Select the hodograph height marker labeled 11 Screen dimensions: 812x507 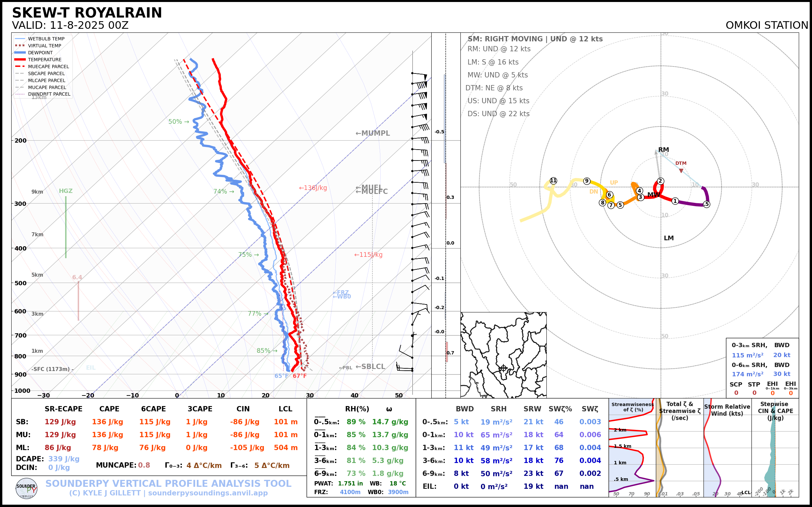coord(553,181)
